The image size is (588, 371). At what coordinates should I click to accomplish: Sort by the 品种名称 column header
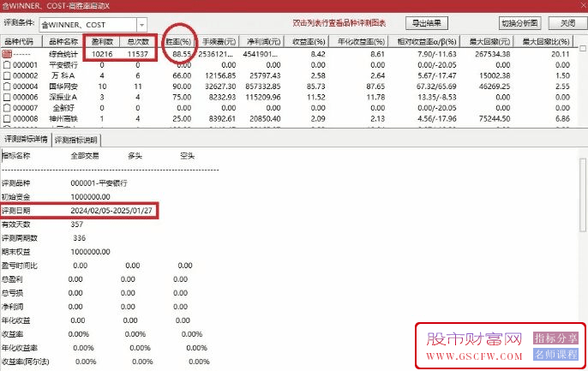tap(63, 42)
